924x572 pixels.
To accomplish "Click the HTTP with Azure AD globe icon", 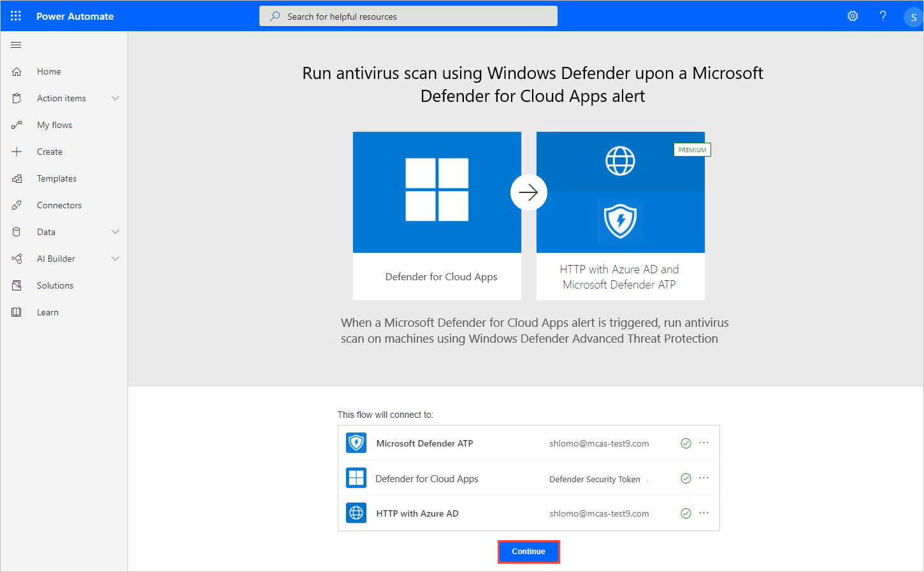I will (x=356, y=513).
